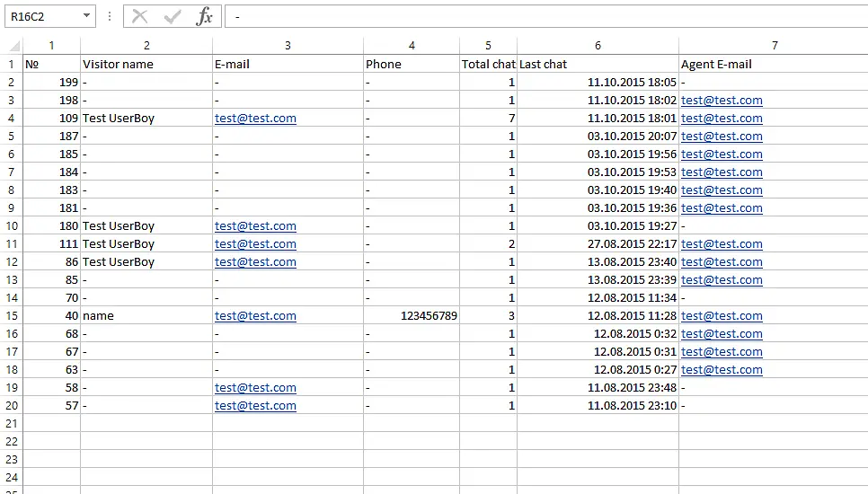Click the three-dot name box resize handle

click(110, 16)
